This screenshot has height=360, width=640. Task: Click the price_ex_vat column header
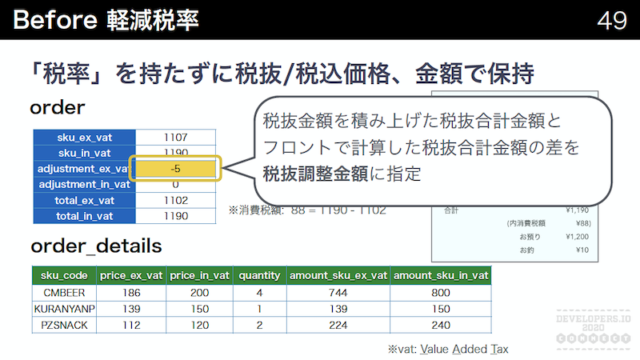(x=131, y=276)
